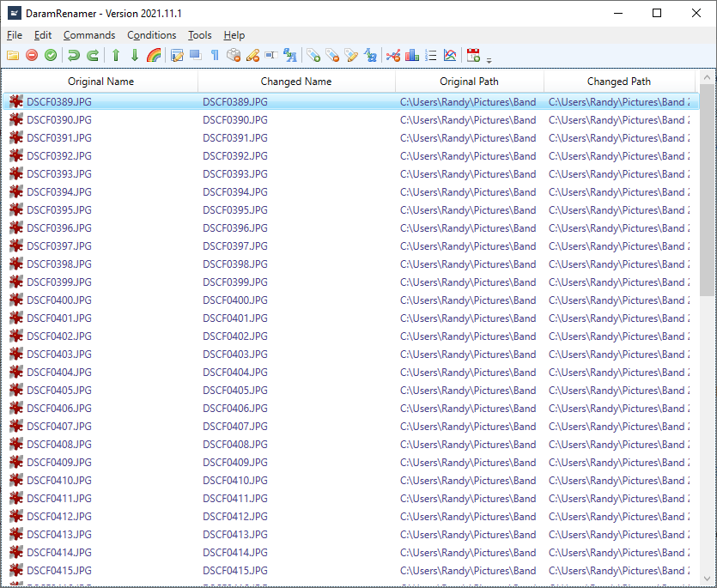Open the File menu
The image size is (717, 588).
(15, 35)
